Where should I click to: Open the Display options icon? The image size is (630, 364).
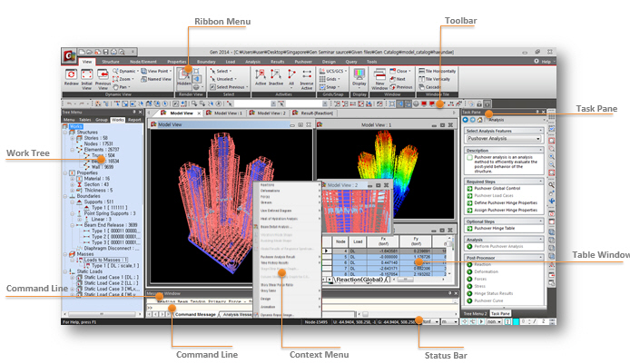tap(360, 79)
